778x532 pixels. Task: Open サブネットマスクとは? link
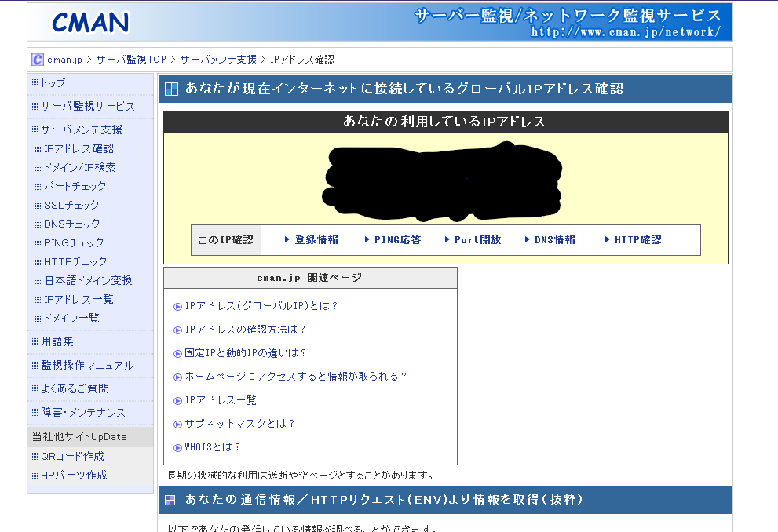[x=239, y=424]
